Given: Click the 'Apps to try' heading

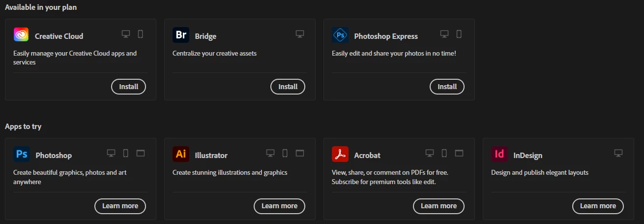Looking at the screenshot, I should coord(23,127).
